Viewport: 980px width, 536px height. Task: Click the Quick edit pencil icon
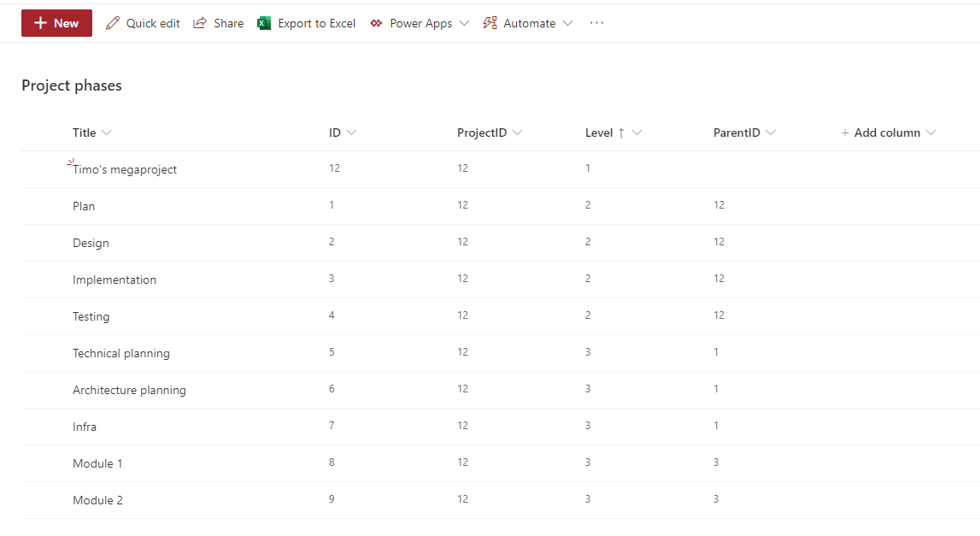[x=113, y=23]
